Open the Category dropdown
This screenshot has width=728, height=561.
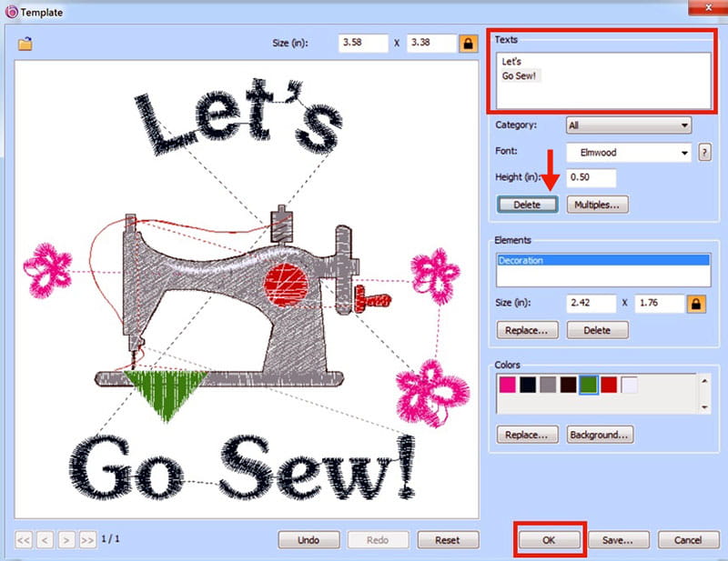click(x=628, y=125)
